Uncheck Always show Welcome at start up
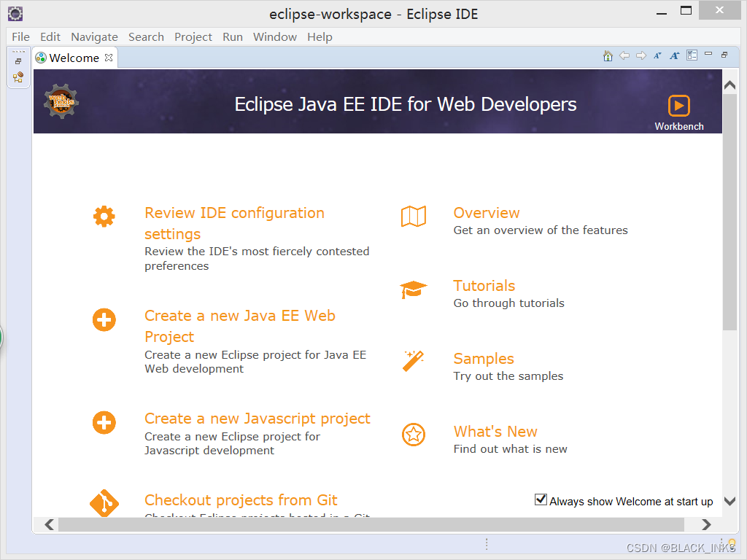 tap(541, 499)
